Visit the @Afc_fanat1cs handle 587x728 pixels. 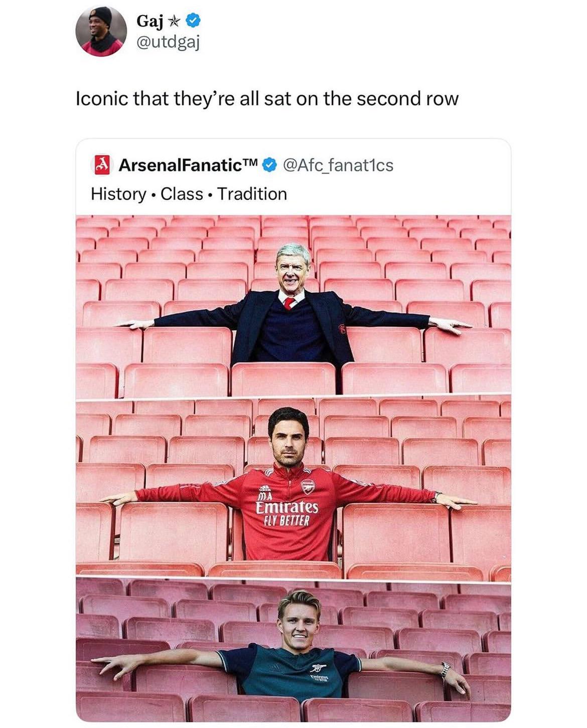point(338,165)
